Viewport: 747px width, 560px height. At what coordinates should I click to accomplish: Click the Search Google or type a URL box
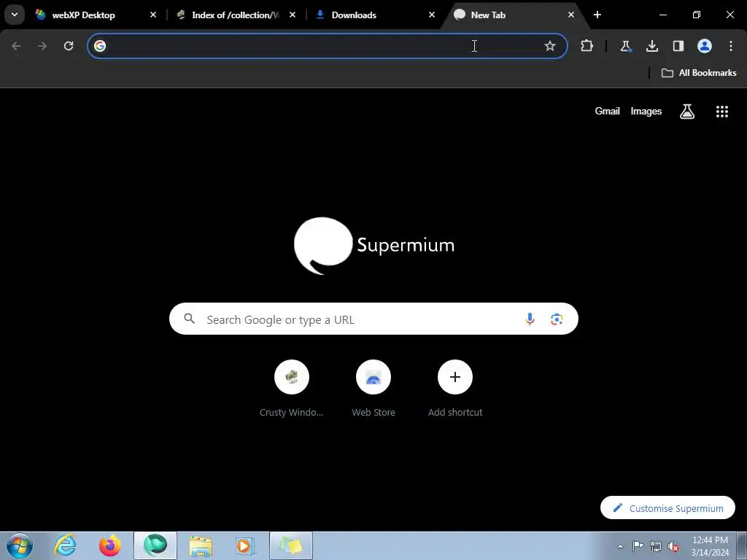pyautogui.click(x=373, y=319)
